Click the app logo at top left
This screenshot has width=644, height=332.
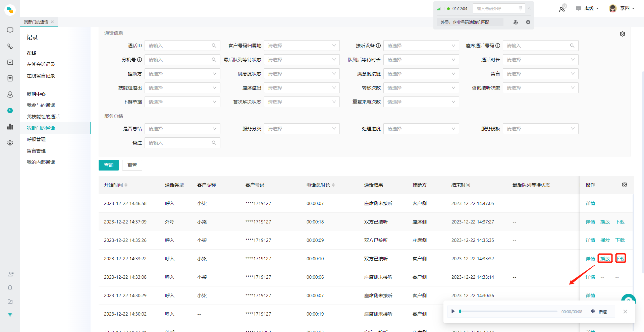point(10,10)
